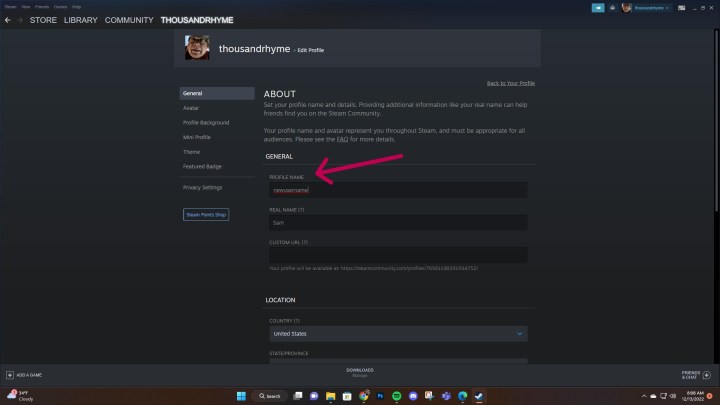
Task: Go forward with the right arrow
Action: click(20, 20)
